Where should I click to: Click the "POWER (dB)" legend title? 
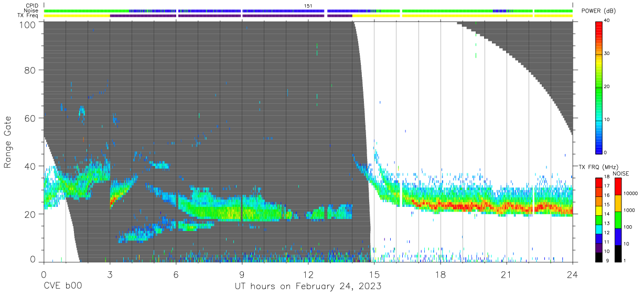598,11
